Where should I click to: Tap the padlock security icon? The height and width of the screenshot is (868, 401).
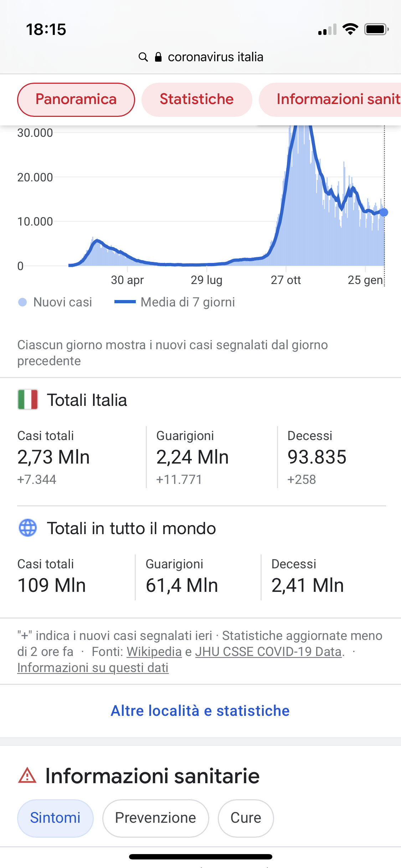point(158,57)
